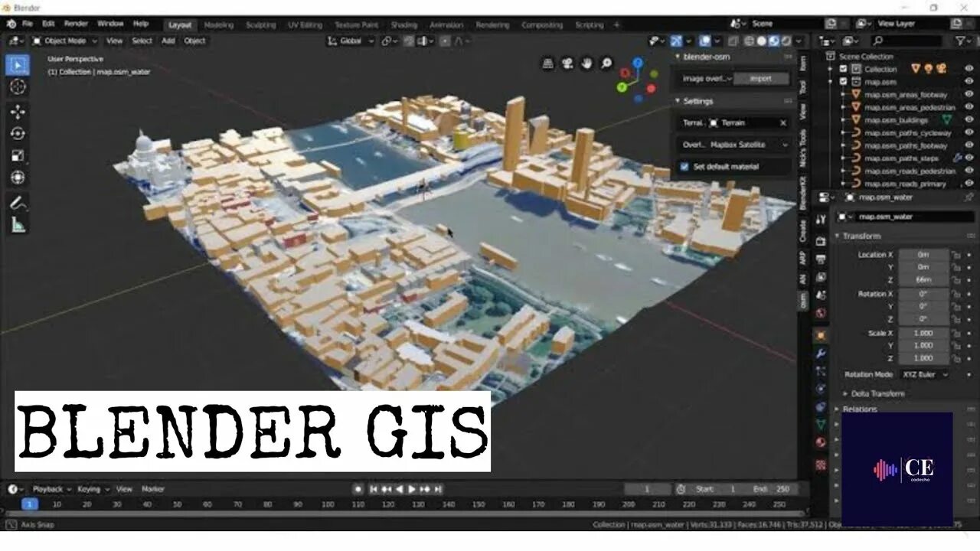980x551 pixels.
Task: Toggle perspective/orthographic grid view icon
Action: [x=548, y=64]
